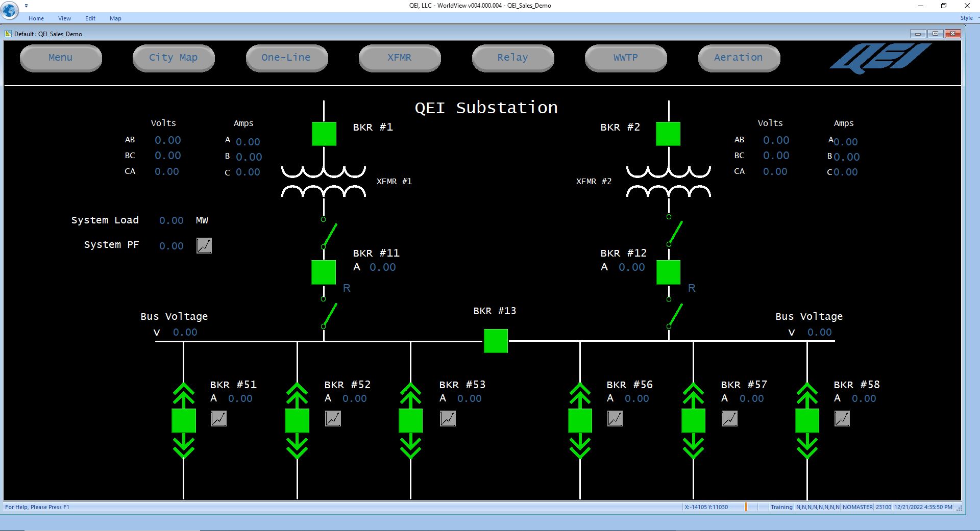Open trend chart icon for BKR #52
Image resolution: width=980 pixels, height=531 pixels.
pos(333,419)
